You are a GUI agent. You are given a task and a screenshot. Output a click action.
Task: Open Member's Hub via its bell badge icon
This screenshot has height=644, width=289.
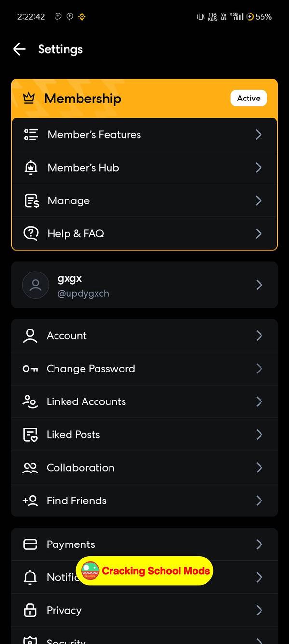pos(30,167)
